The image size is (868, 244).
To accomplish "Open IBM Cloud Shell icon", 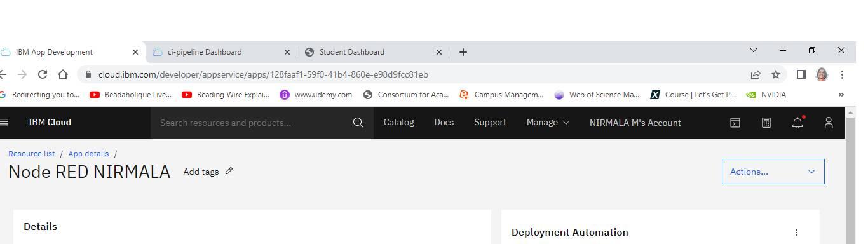I will pyautogui.click(x=735, y=123).
